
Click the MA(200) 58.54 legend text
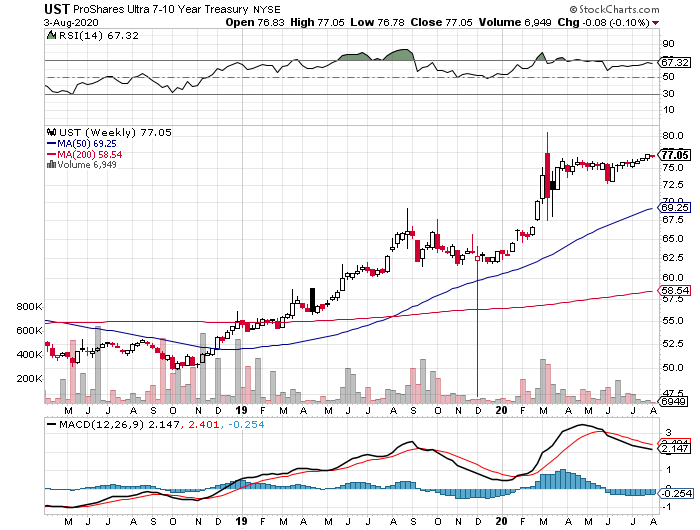[89, 154]
